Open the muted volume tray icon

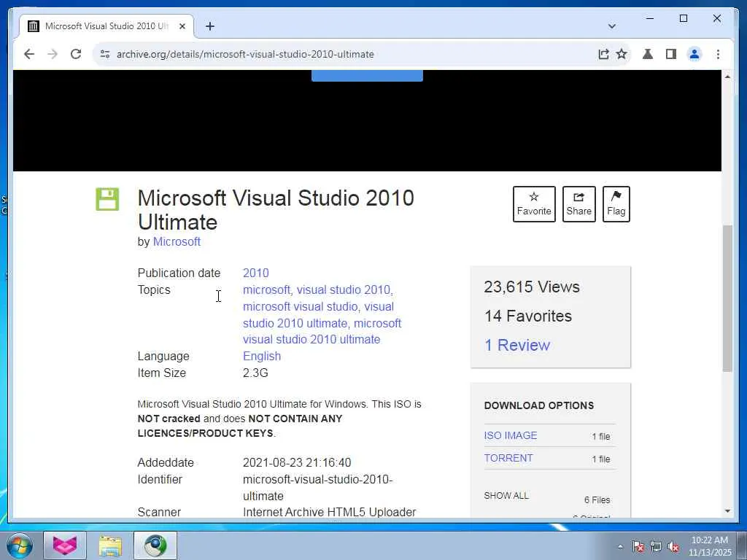click(x=673, y=547)
